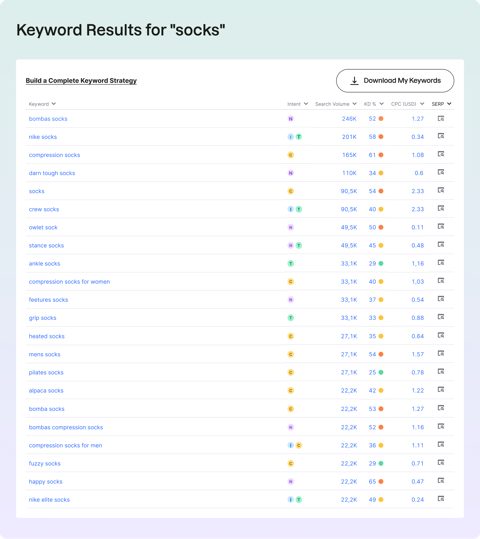Click the 165K search volume value
The image size is (480, 539).
pos(349,155)
